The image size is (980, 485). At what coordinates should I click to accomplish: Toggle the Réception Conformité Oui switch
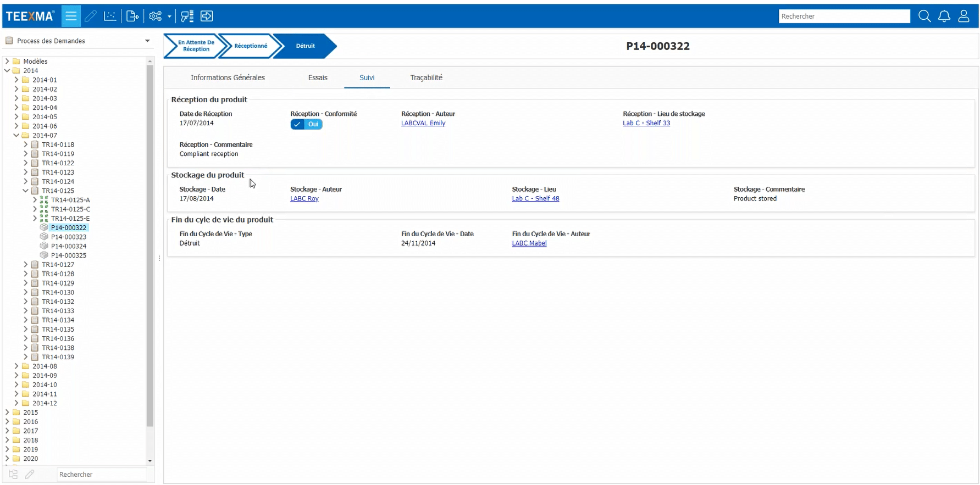coord(306,124)
